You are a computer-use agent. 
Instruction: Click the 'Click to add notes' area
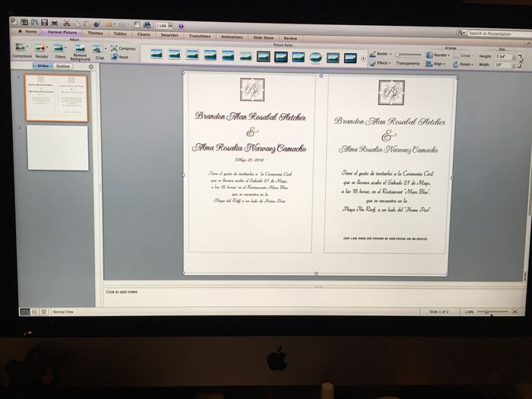click(314, 297)
